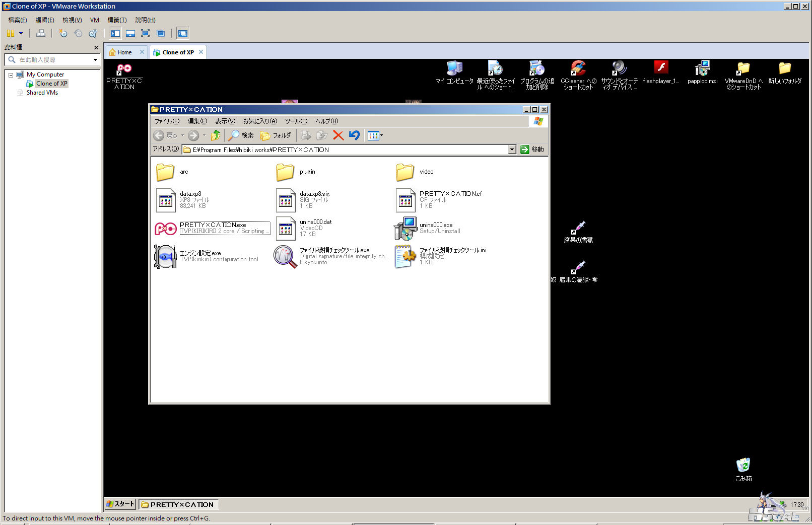Click the VMware take snapshot icon

pos(63,33)
